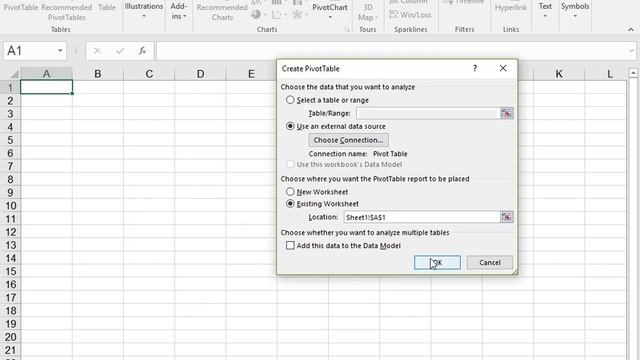Select the Existing Worksheet radio button
The height and width of the screenshot is (360, 640).
pyautogui.click(x=290, y=203)
